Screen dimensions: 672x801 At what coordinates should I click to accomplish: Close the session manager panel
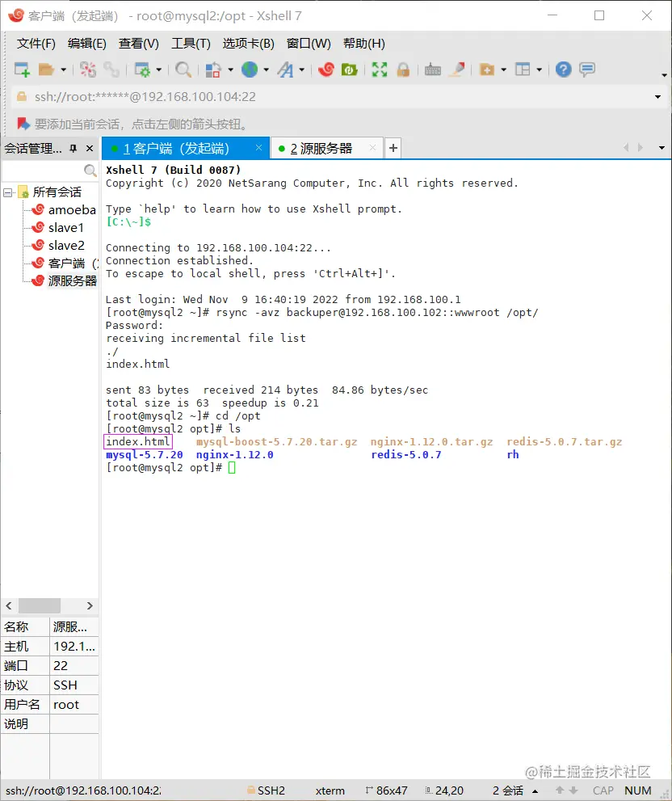[x=90, y=148]
